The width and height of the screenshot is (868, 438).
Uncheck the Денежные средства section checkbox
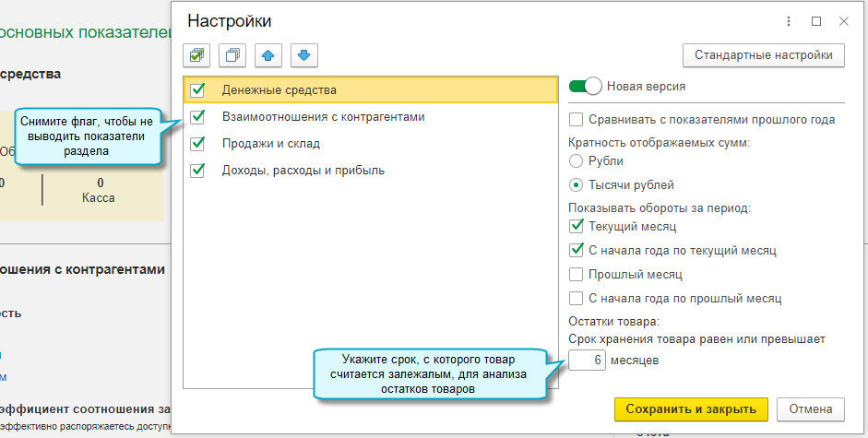197,89
